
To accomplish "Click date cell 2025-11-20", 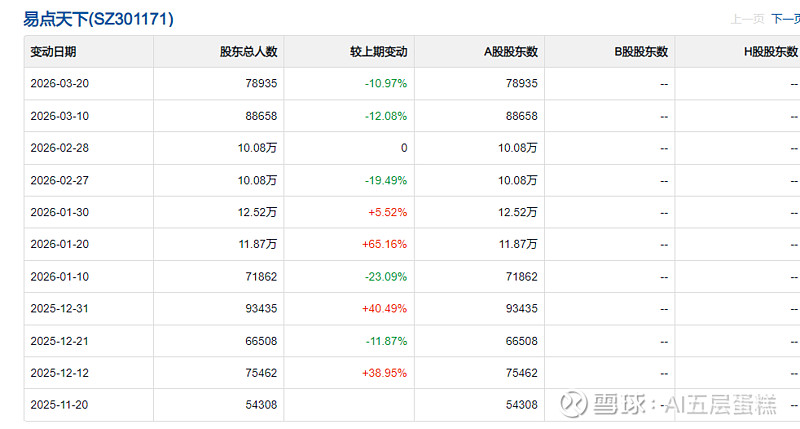I will (60, 405).
